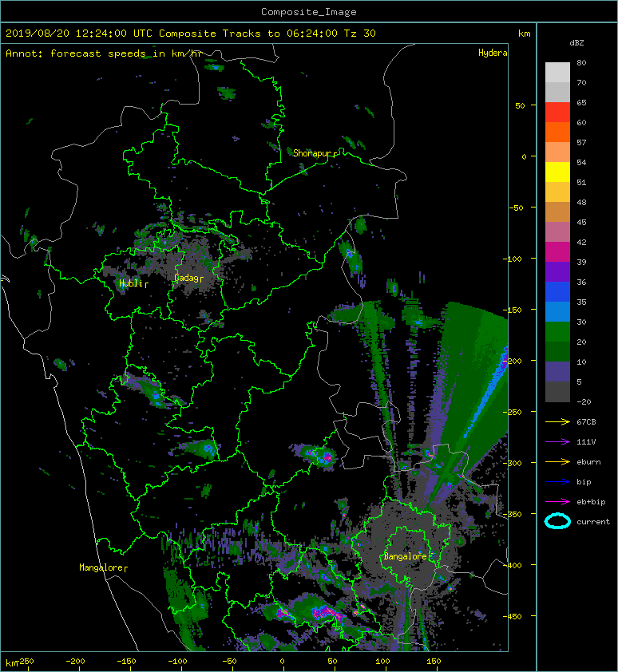Viewport: 618px width, 672px height.
Task: Click the purple 39–36 dBZ swatch
Action: (557, 272)
